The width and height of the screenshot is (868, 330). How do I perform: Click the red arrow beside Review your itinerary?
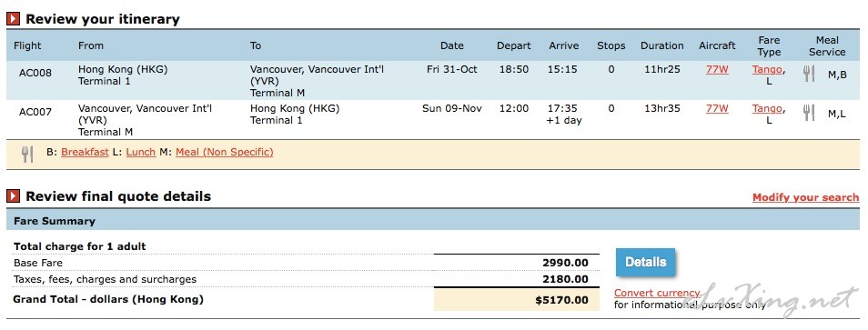(14, 19)
